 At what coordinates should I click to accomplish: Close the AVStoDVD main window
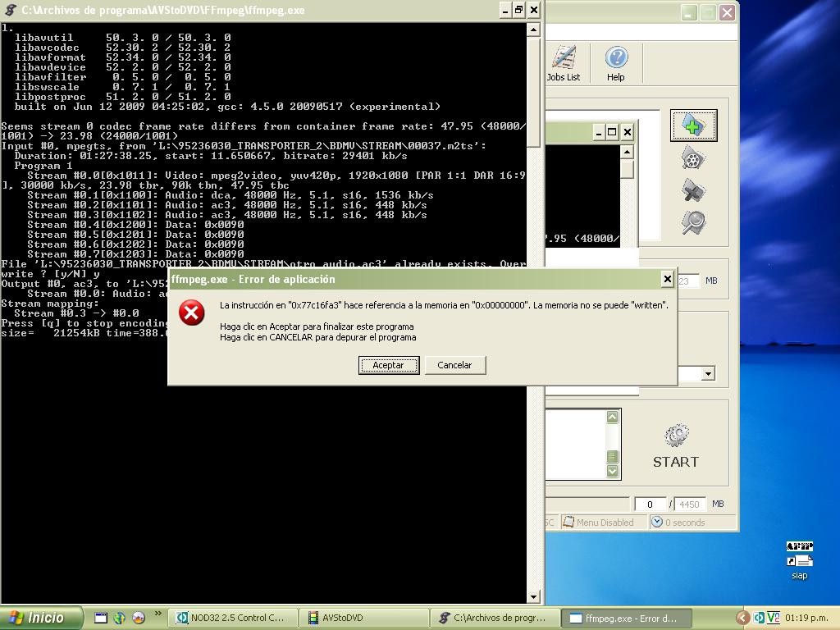[x=727, y=12]
